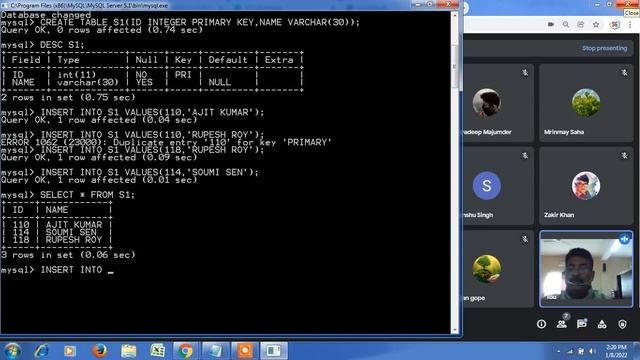Screen dimensions: 640x360
Task: Open Excel from the taskbar
Action: point(158,351)
